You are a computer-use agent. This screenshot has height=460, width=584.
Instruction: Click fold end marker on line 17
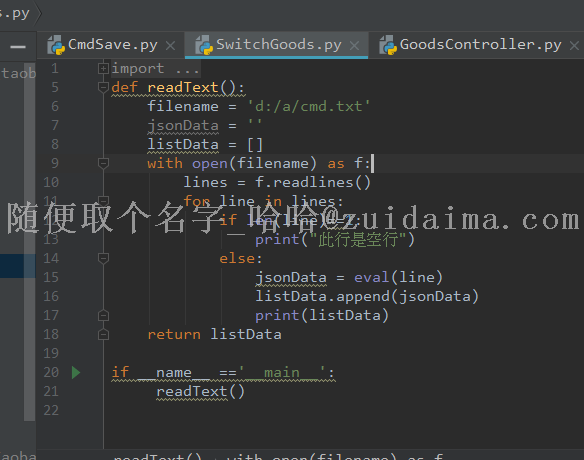(103, 315)
